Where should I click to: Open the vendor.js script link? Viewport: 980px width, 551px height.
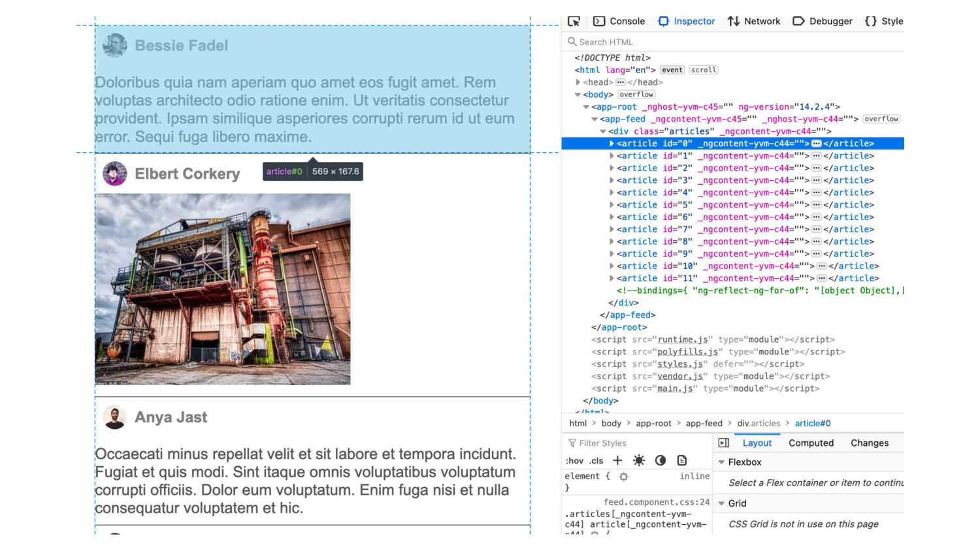click(680, 377)
